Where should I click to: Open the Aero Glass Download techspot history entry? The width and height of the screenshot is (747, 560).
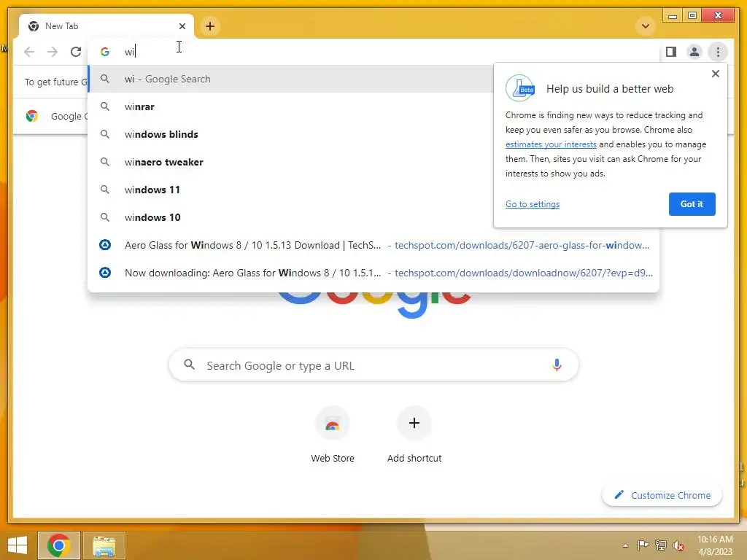(373, 245)
